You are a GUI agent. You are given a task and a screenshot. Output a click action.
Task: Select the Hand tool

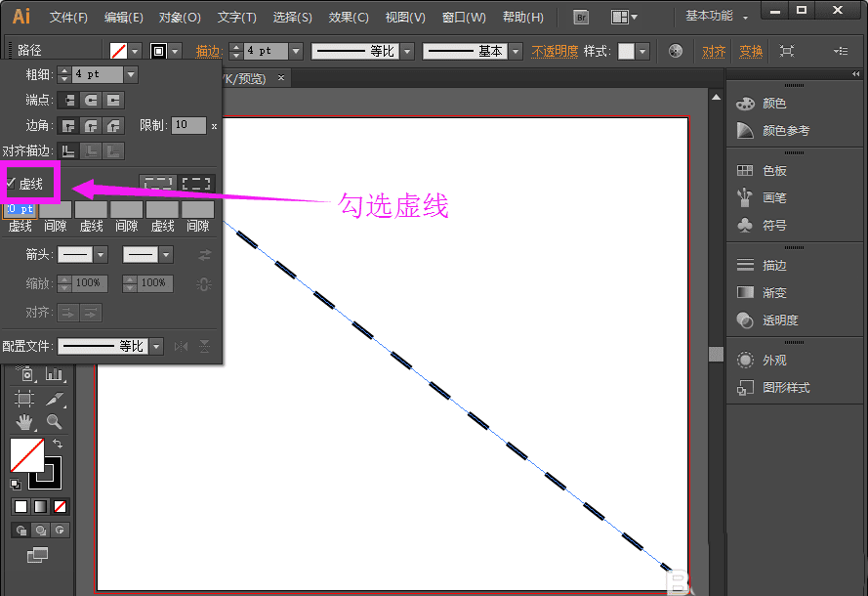[x=24, y=422]
